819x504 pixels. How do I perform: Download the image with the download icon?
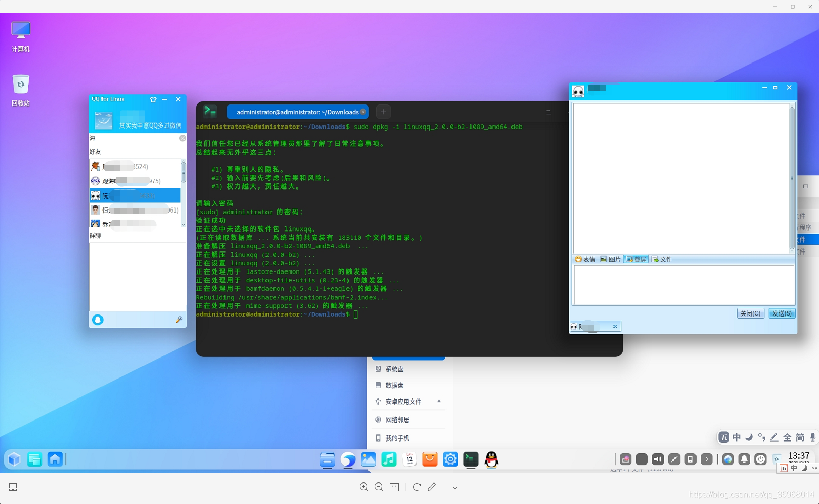[455, 487]
